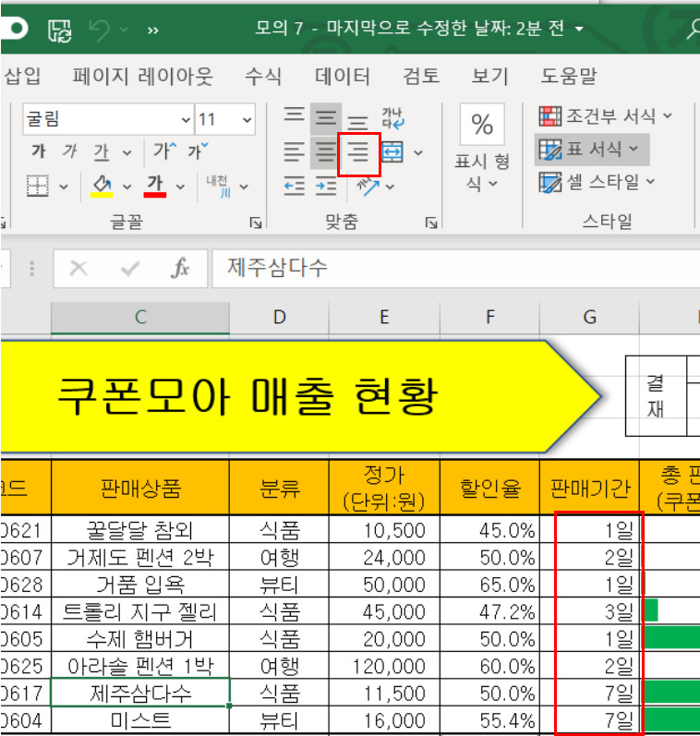Click the 쿠폰모아 매출 현황 title shape
The width and height of the screenshot is (700, 736).
300,397
